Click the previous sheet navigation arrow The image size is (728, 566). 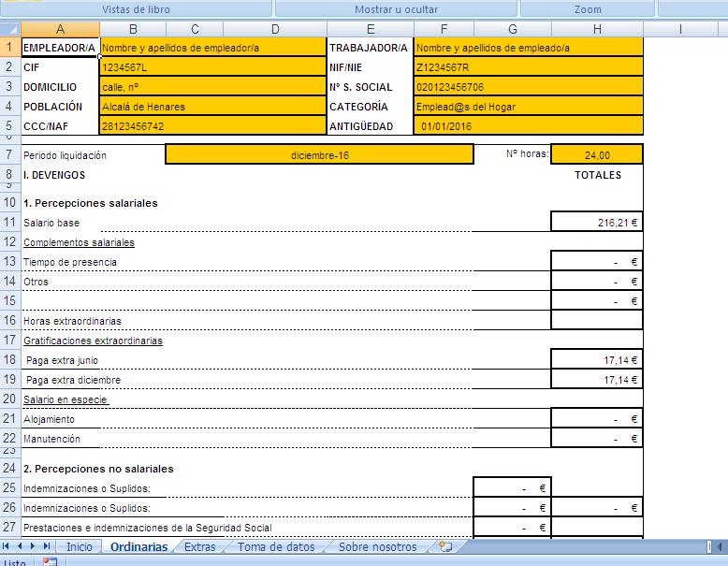click(21, 546)
